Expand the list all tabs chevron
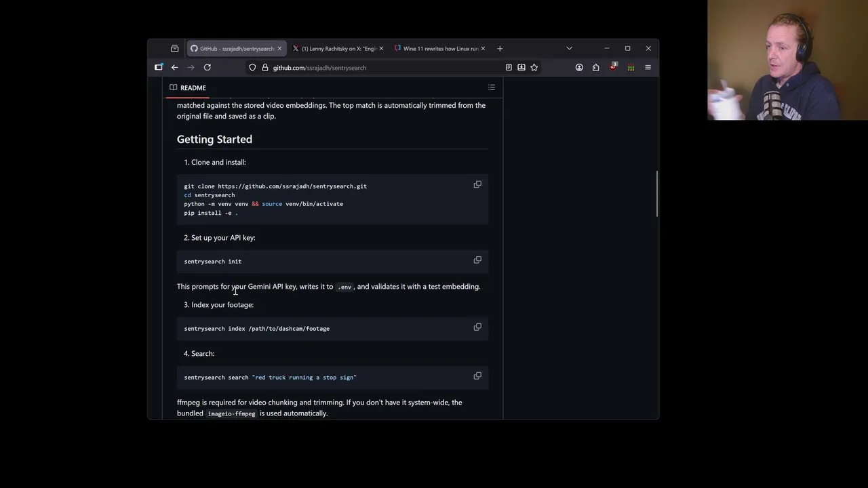This screenshot has height=488, width=868. coord(569,49)
